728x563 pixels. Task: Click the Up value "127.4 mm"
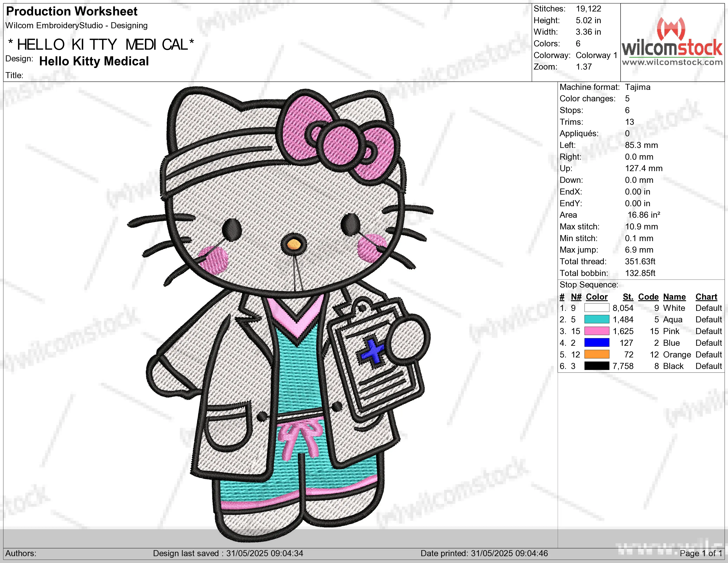pos(644,168)
